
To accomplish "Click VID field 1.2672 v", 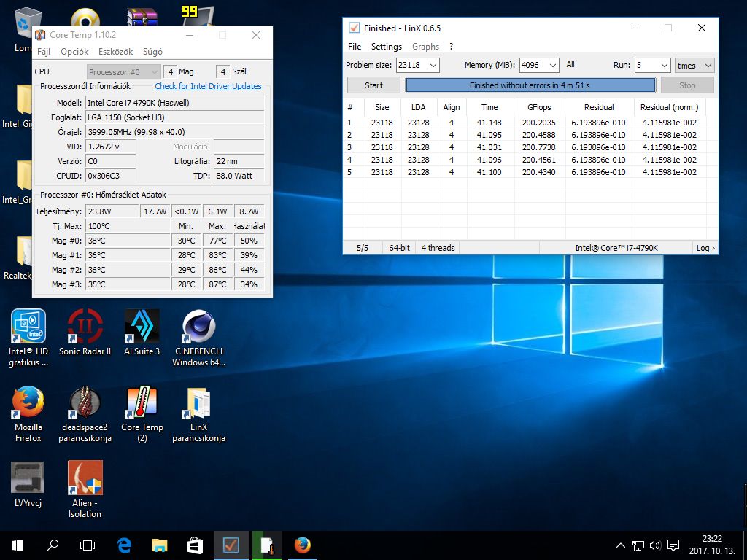I will [x=111, y=147].
